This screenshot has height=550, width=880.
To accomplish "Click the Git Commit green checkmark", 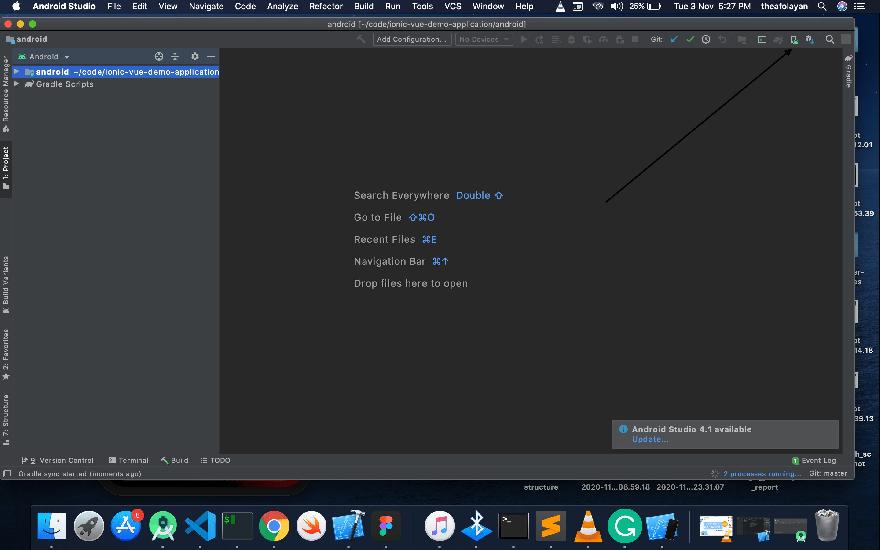I will pyautogui.click(x=690, y=39).
